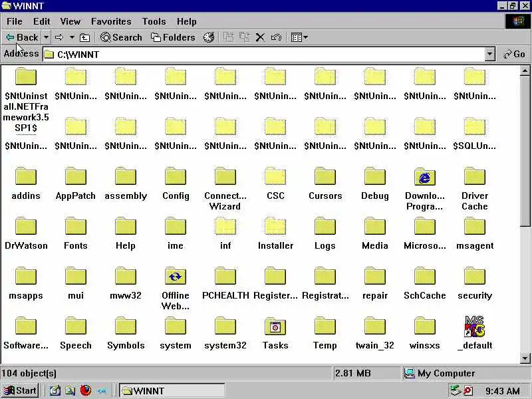Select the msagent folder

(x=474, y=233)
